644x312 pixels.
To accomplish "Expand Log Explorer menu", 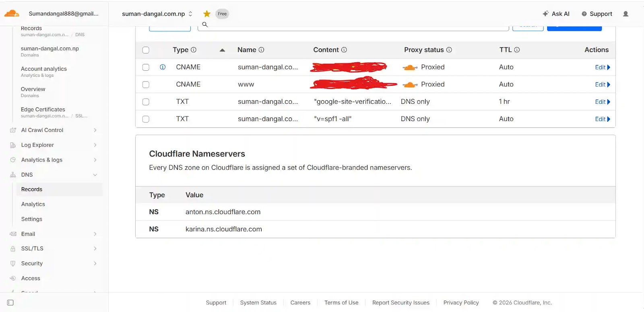I will (x=95, y=145).
